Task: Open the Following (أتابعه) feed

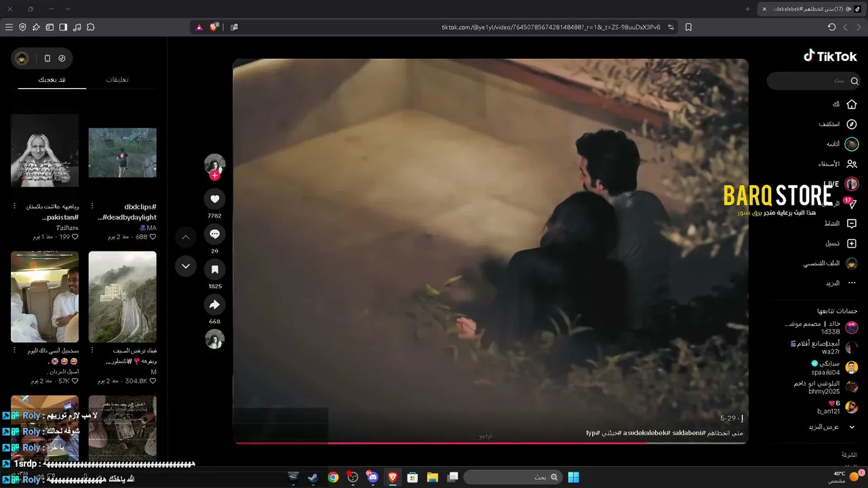Action: point(842,144)
